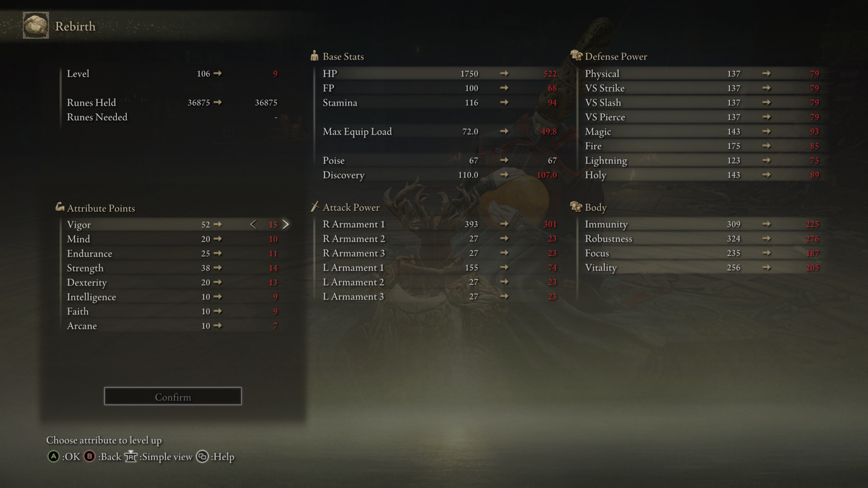The width and height of the screenshot is (868, 488).
Task: Select the Strength attribute row
Action: click(x=173, y=267)
